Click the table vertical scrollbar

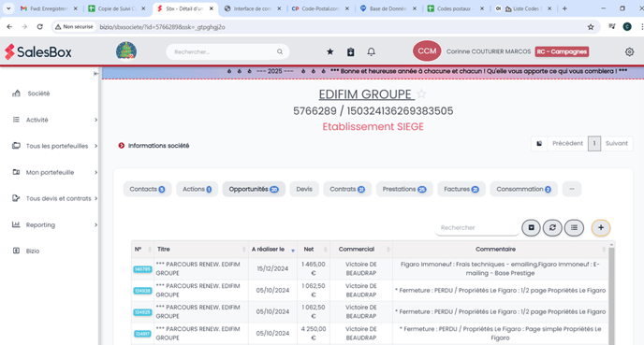point(611,295)
